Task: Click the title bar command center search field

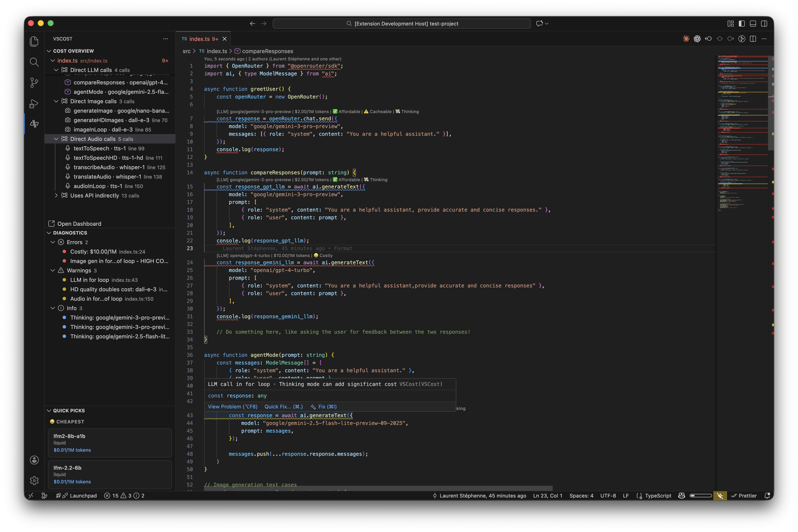Action: [x=401, y=23]
